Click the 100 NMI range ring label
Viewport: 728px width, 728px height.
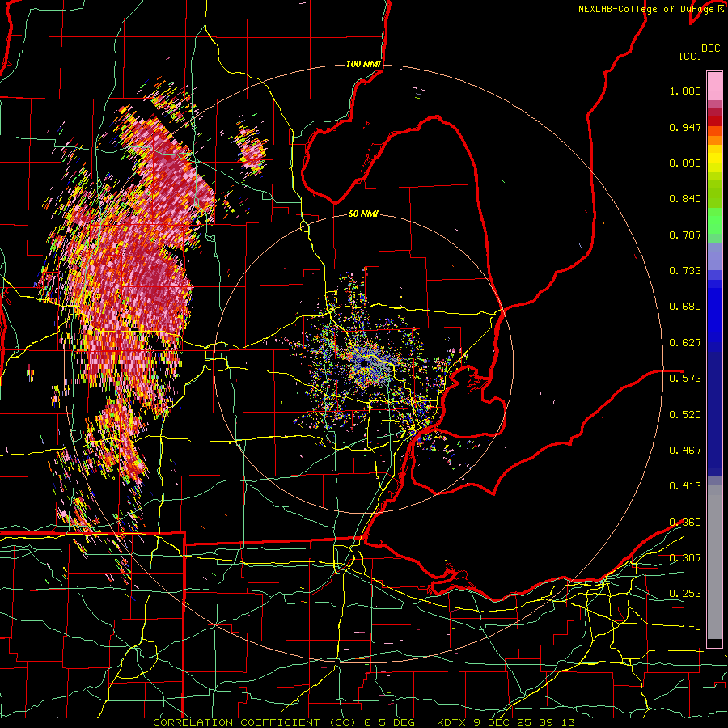[363, 64]
